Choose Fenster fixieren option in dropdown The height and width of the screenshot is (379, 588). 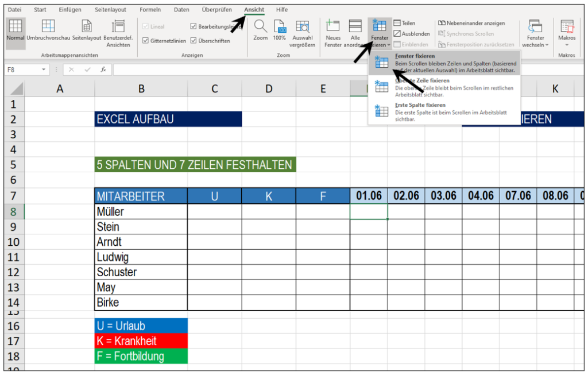click(x=444, y=63)
